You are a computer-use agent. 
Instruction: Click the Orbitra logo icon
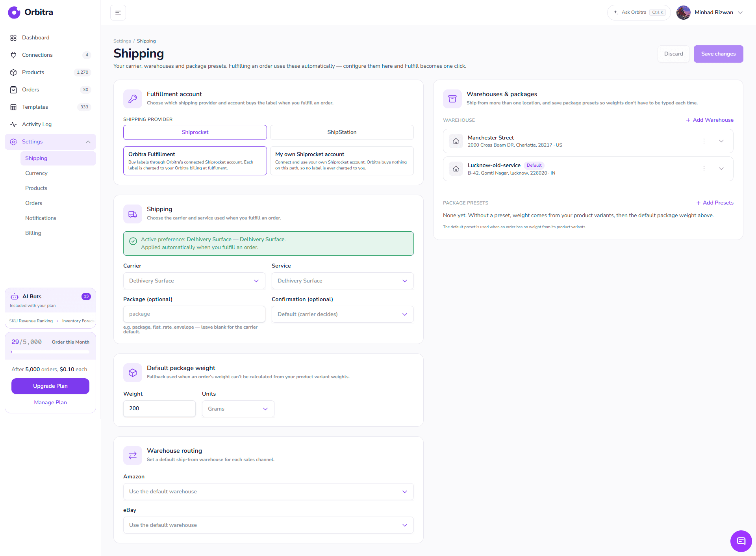(x=14, y=12)
